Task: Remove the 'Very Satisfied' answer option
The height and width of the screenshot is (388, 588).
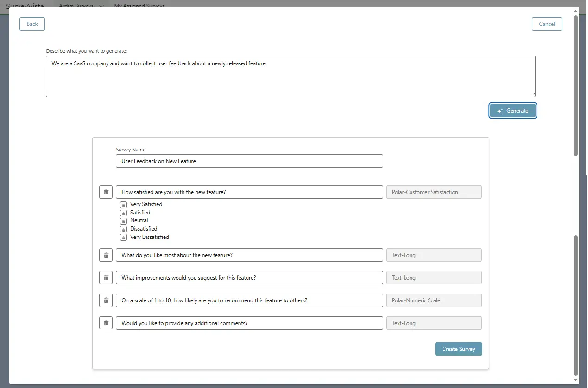Action: [123, 205]
